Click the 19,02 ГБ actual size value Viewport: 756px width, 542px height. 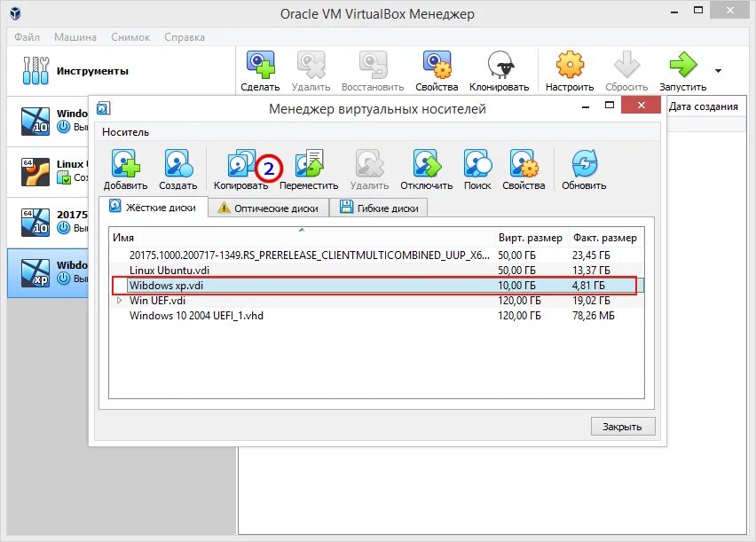[591, 301]
